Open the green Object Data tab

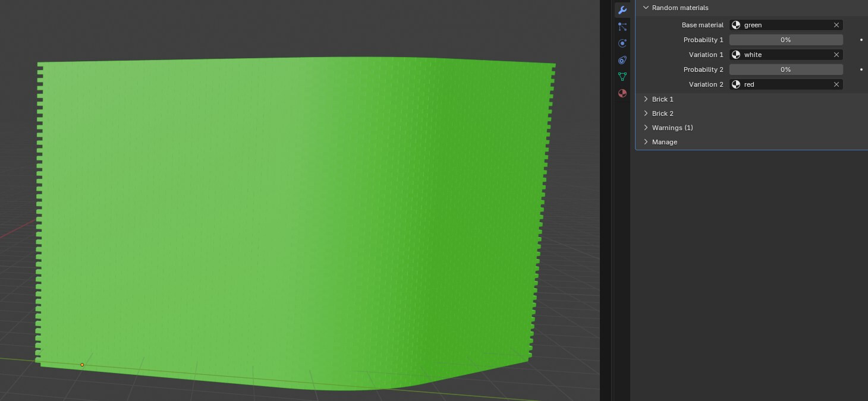tap(622, 77)
